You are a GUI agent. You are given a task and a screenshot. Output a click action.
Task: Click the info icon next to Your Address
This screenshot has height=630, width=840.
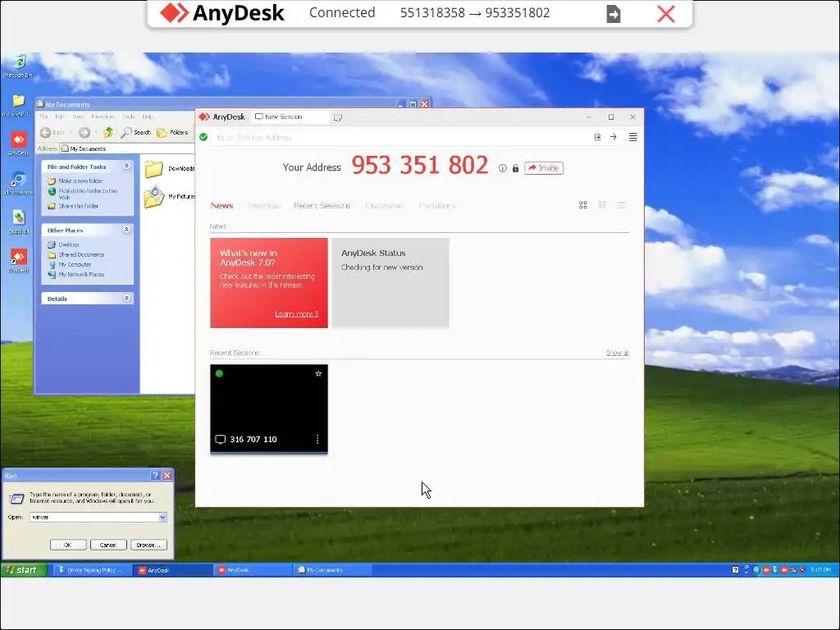point(503,168)
